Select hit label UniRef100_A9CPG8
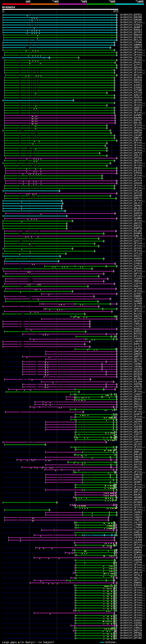The width and height of the screenshot is (146, 644). 131,153
